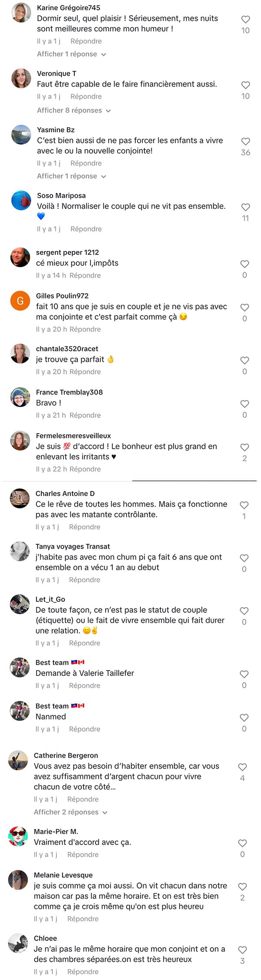Image resolution: width=261 pixels, height=980 pixels.
Task: Open France Tremblay308's username profile
Action: coord(70,392)
